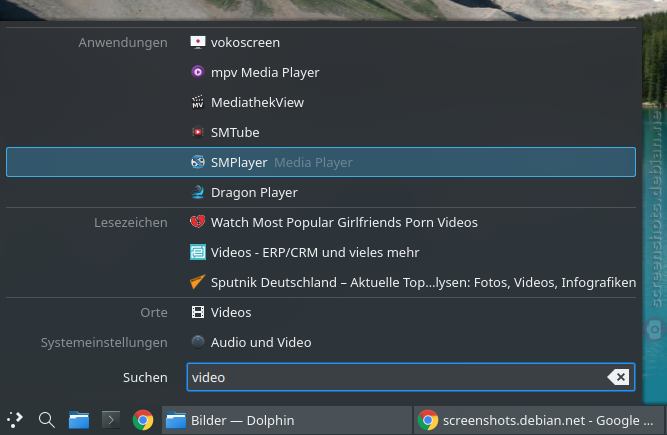
Task: Clear the search field with the X button
Action: pyautogui.click(x=619, y=377)
